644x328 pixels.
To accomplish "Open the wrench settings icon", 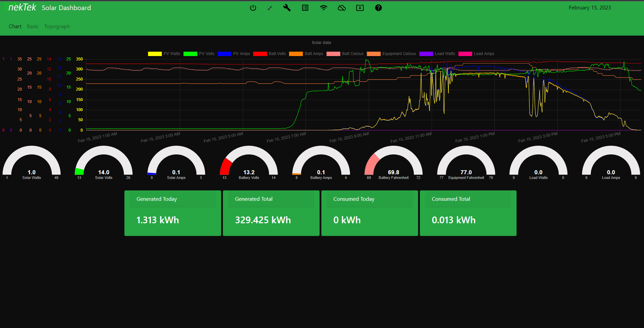I will point(287,8).
